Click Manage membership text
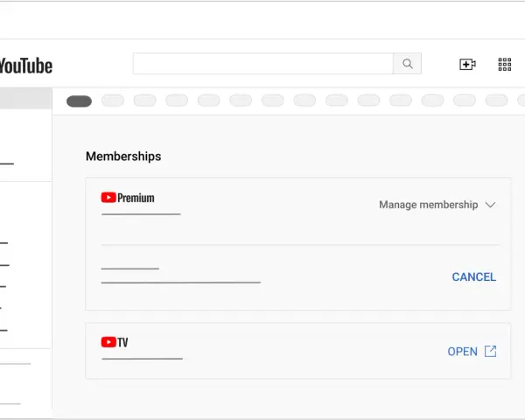 click(428, 205)
